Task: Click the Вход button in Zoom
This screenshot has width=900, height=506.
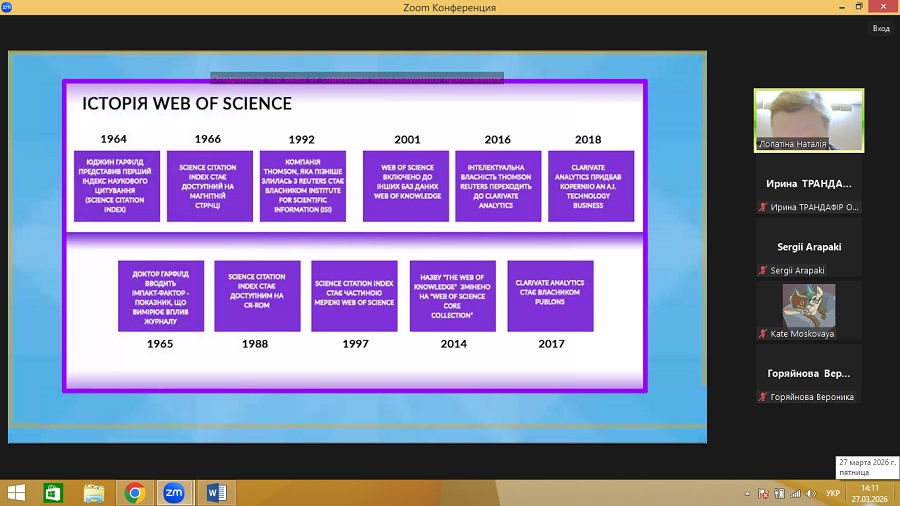Action: [x=880, y=29]
